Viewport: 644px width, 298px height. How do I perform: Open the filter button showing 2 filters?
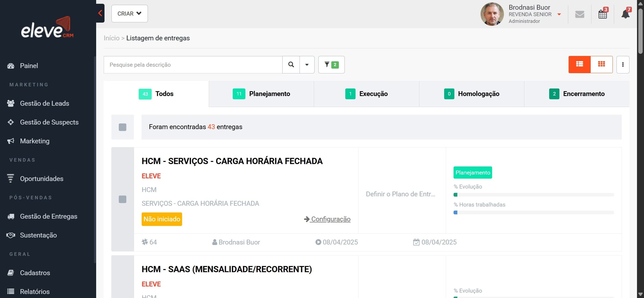coord(331,65)
